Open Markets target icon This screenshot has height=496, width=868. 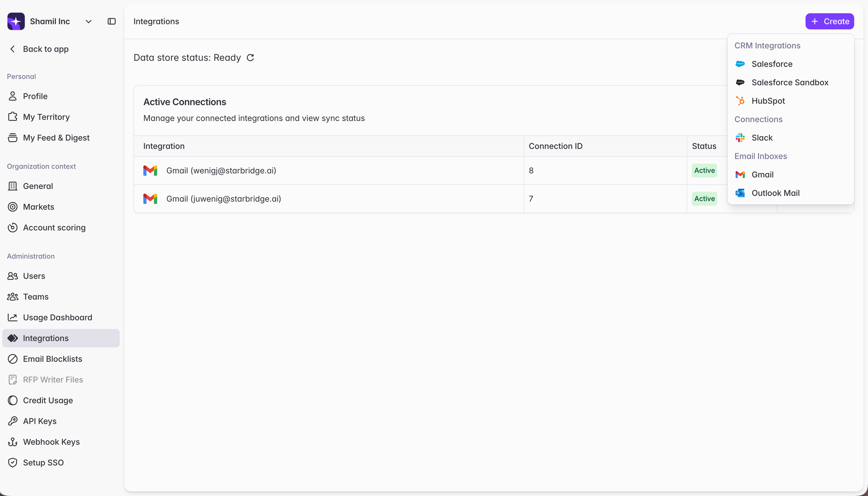(13, 207)
